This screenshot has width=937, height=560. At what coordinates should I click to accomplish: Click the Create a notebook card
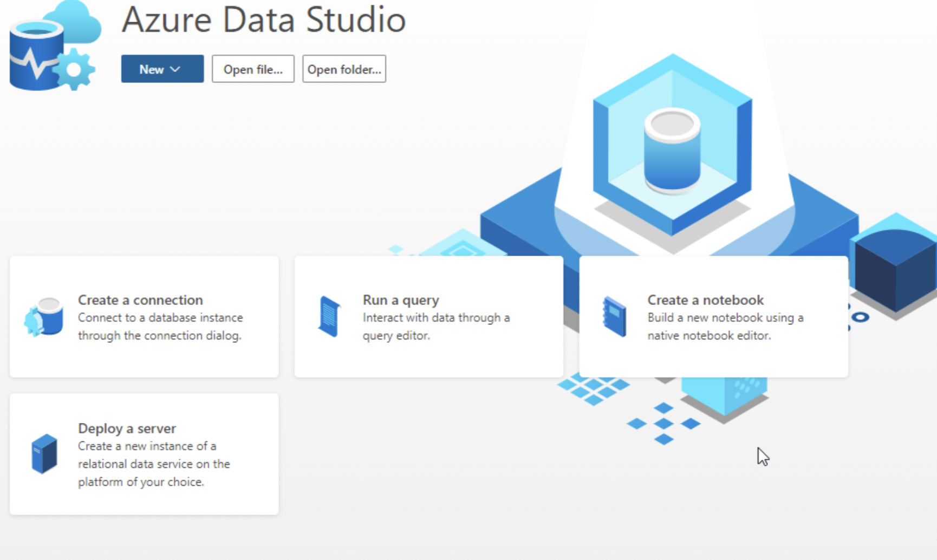(x=713, y=317)
